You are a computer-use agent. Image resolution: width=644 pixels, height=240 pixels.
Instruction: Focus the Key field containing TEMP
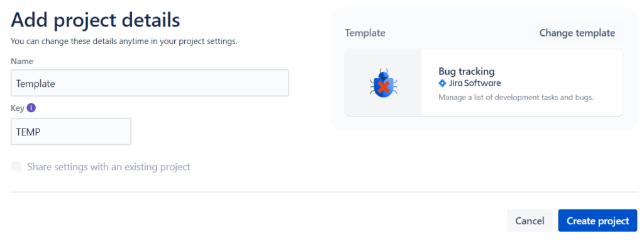71,131
